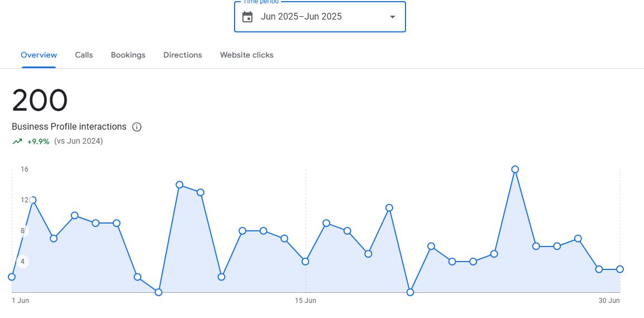The width and height of the screenshot is (644, 318).
Task: Go to the Directions tab
Action: point(183,55)
